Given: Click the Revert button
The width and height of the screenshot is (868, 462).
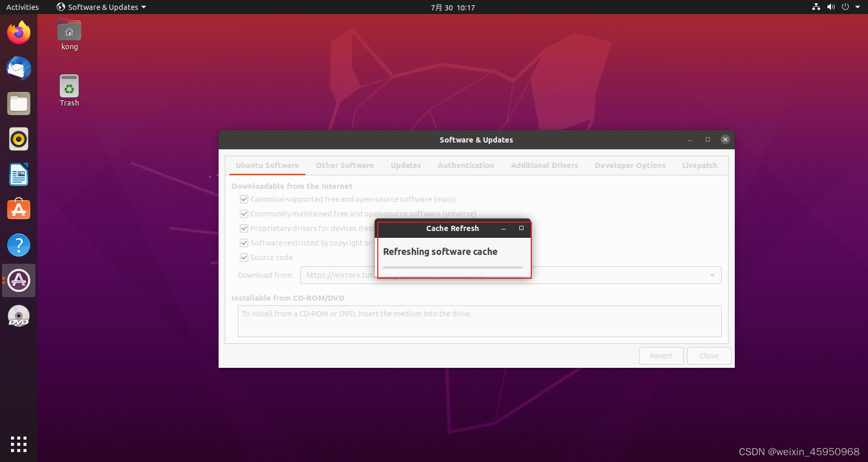Looking at the screenshot, I should [661, 356].
